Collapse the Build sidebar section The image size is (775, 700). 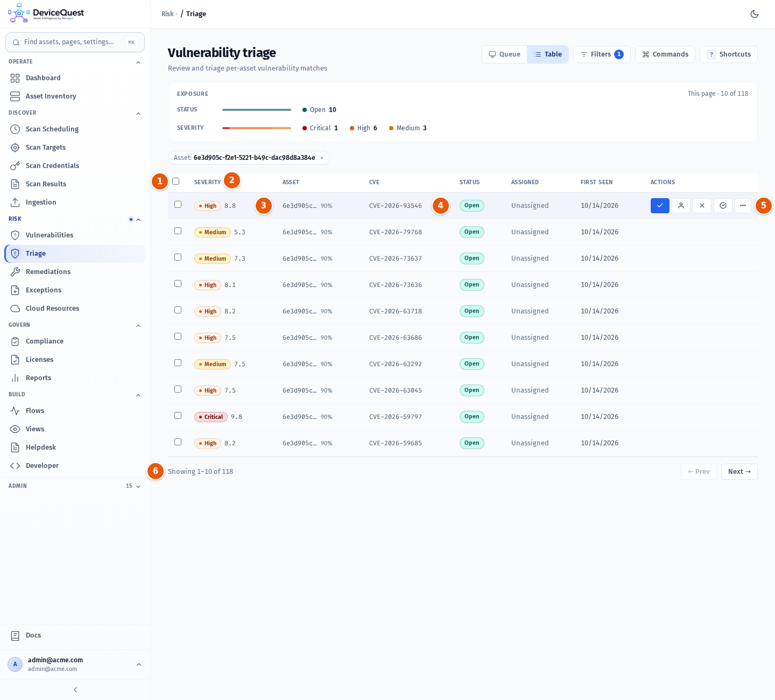tap(138, 395)
